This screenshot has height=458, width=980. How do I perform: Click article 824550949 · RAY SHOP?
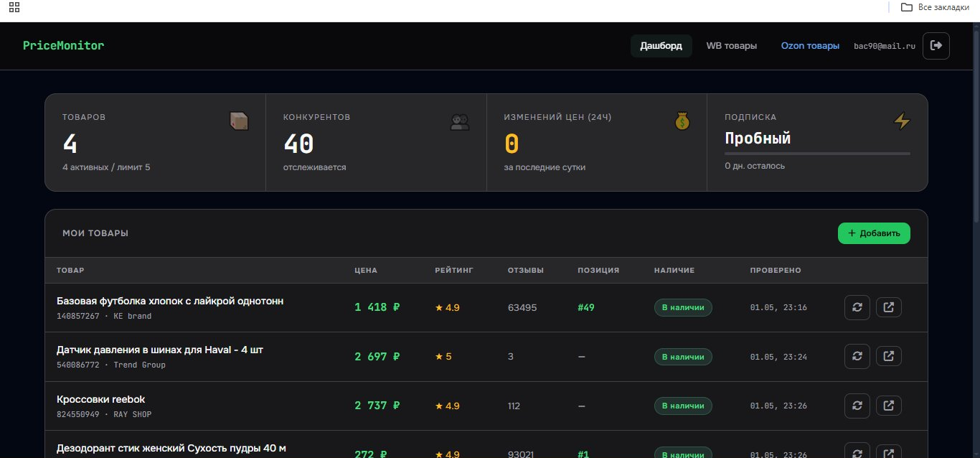point(104,414)
